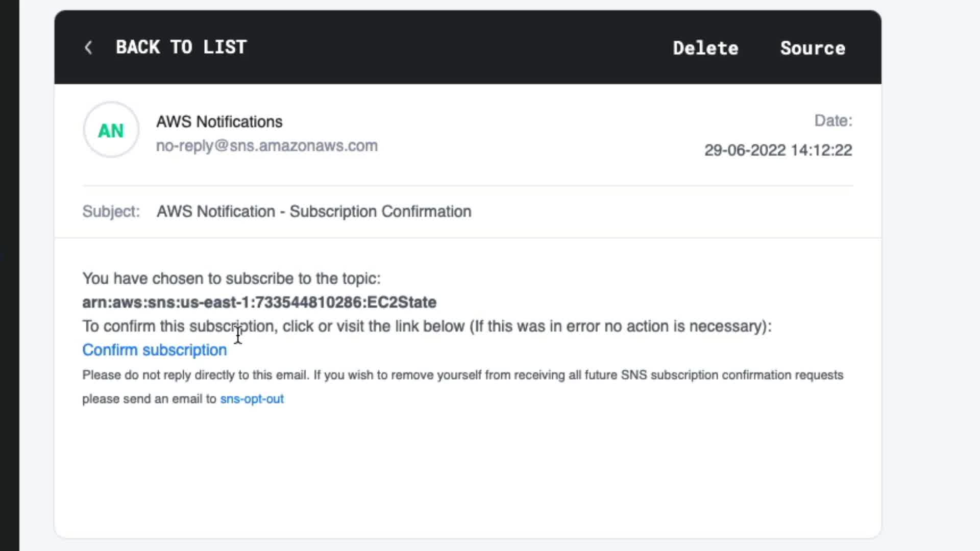The width and height of the screenshot is (980, 551).
Task: Select the AWS Notifications sender name
Action: tap(219, 122)
